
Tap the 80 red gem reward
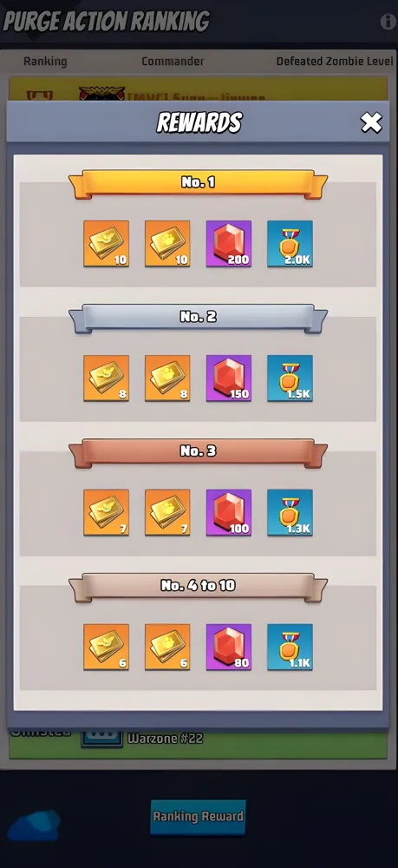tap(229, 648)
